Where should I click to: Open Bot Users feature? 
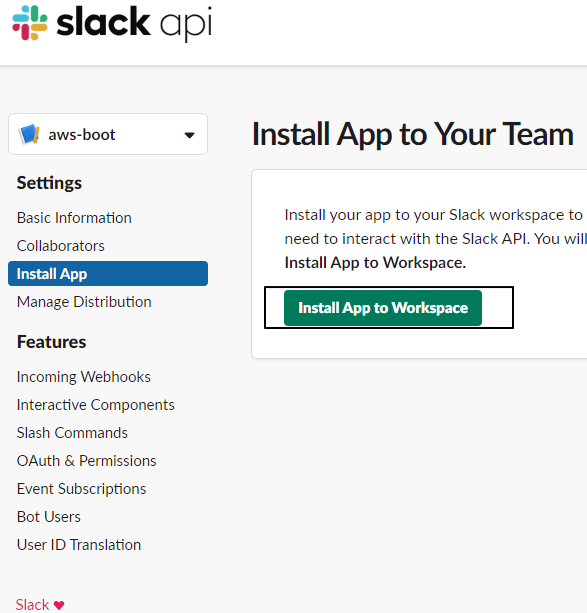pyautogui.click(x=49, y=517)
